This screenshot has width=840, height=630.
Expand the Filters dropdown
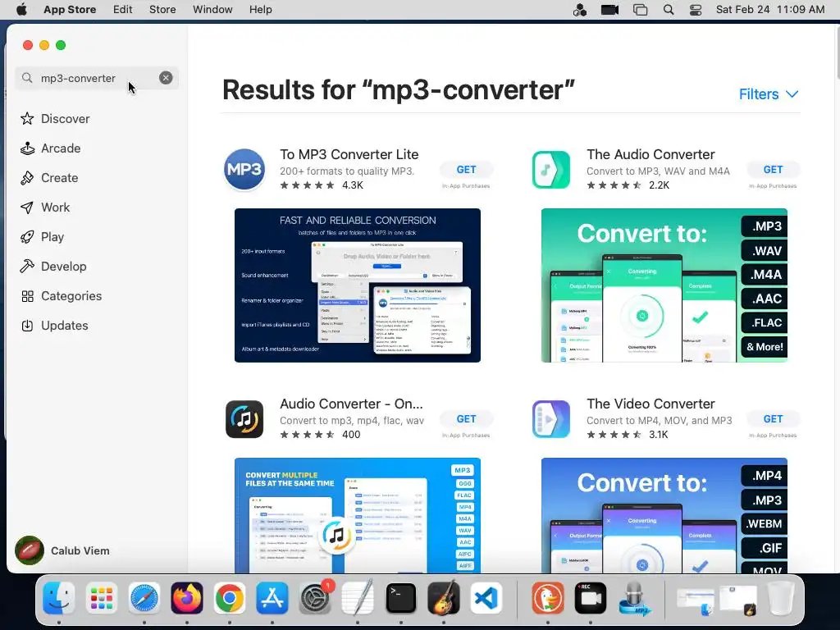[769, 94]
